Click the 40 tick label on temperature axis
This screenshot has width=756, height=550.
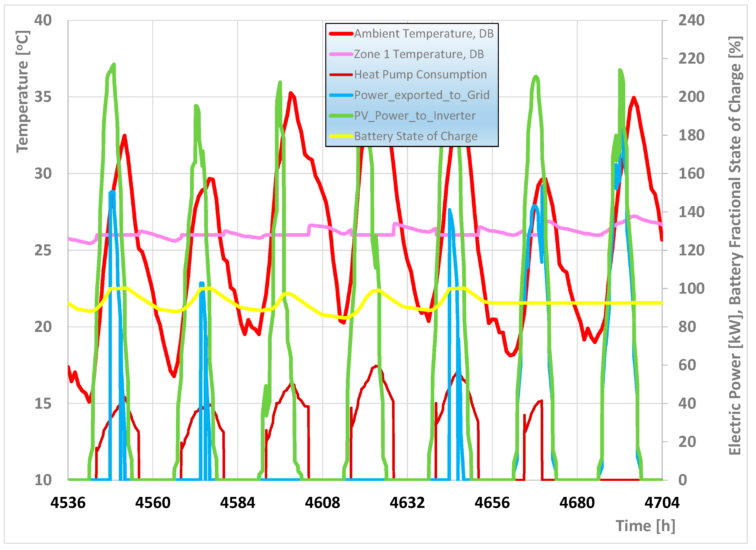tap(43, 21)
